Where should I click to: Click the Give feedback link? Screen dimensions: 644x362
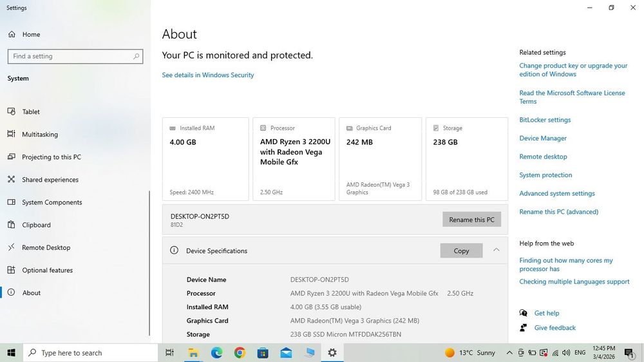555,328
